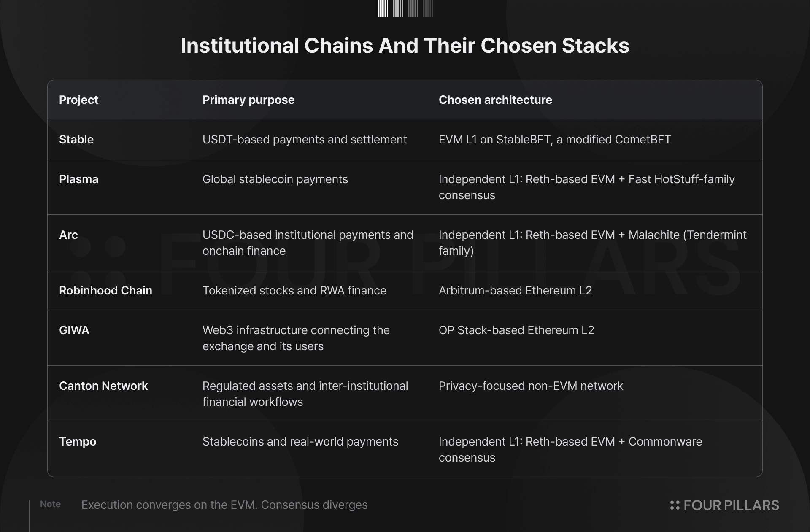Click the Canton Network row label
The height and width of the screenshot is (532, 810).
[x=103, y=386]
